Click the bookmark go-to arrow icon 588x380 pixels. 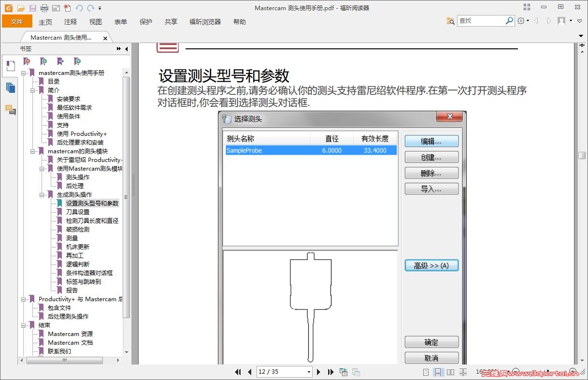click(60, 61)
